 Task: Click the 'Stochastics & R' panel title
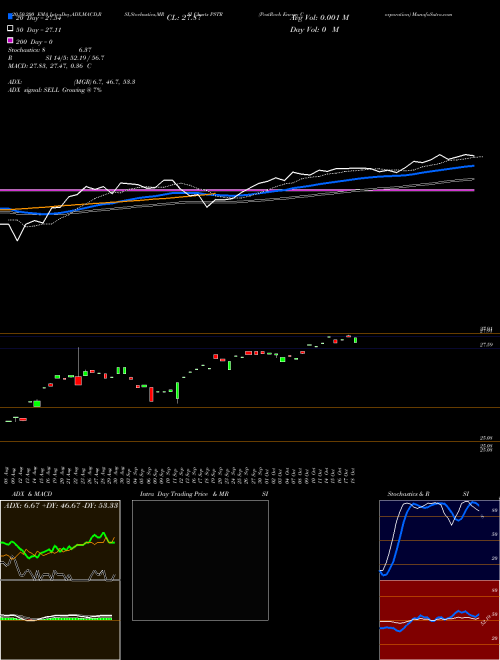pyautogui.click(x=408, y=494)
